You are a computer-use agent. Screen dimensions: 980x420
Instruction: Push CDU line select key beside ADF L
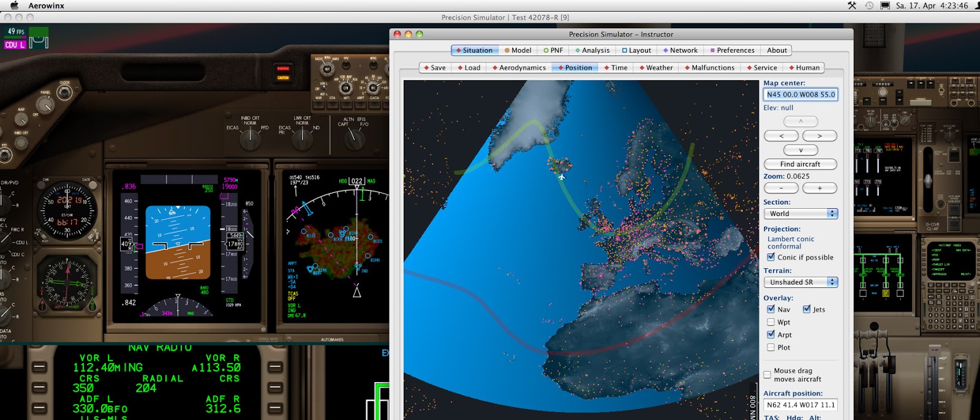coord(39,408)
